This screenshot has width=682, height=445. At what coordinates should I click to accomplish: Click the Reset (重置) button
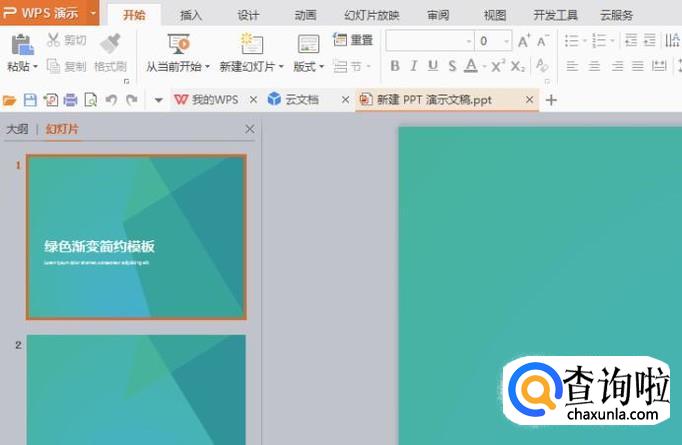[353, 40]
